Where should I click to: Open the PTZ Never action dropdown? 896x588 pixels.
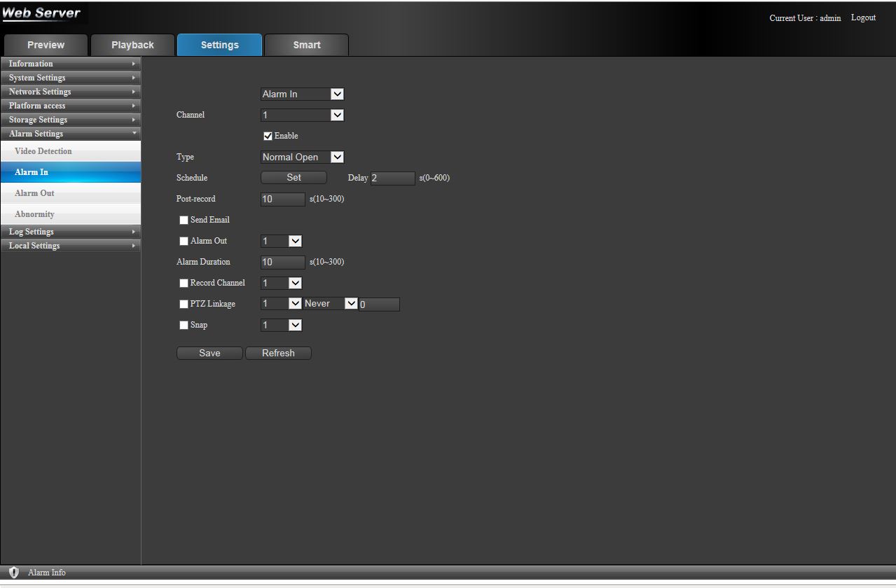pyautogui.click(x=330, y=304)
